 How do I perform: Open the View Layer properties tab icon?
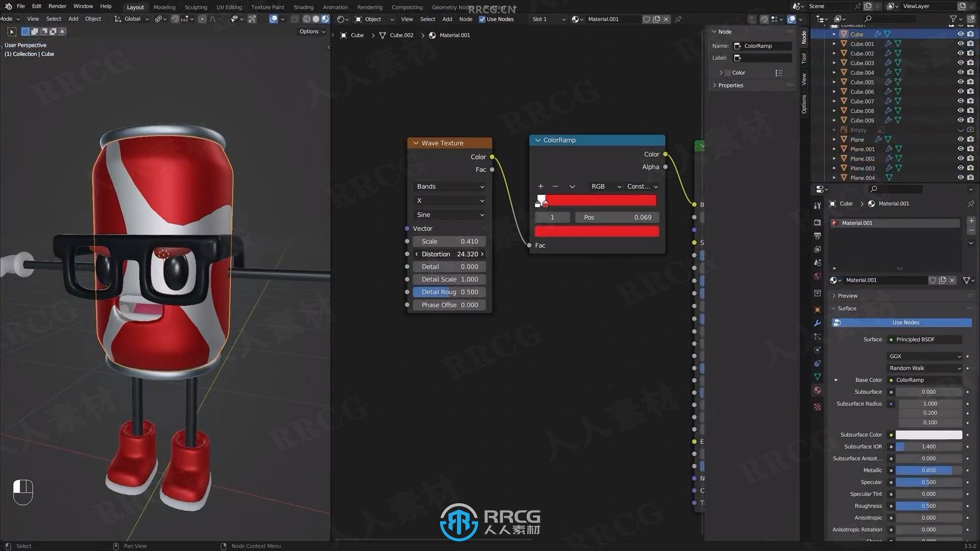(818, 249)
